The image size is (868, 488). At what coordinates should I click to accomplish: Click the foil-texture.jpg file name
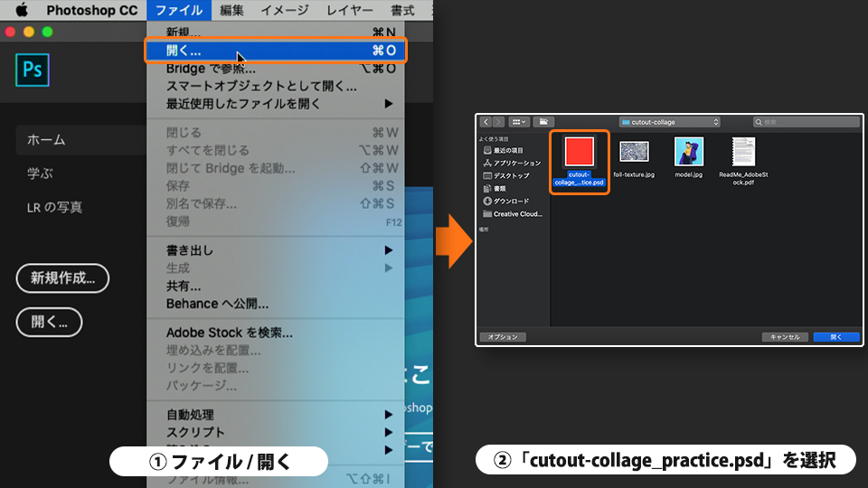click(x=634, y=174)
